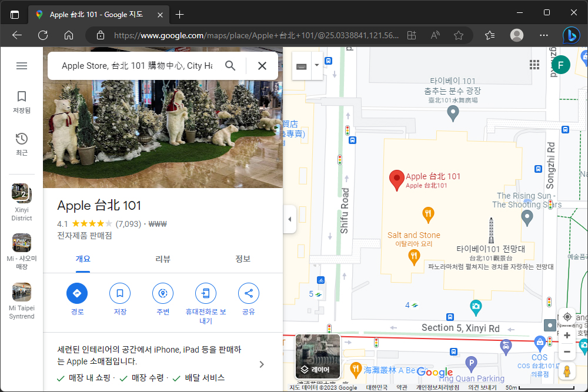Open the Bing sidebar button
The width and height of the screenshot is (588, 392).
pos(571,36)
